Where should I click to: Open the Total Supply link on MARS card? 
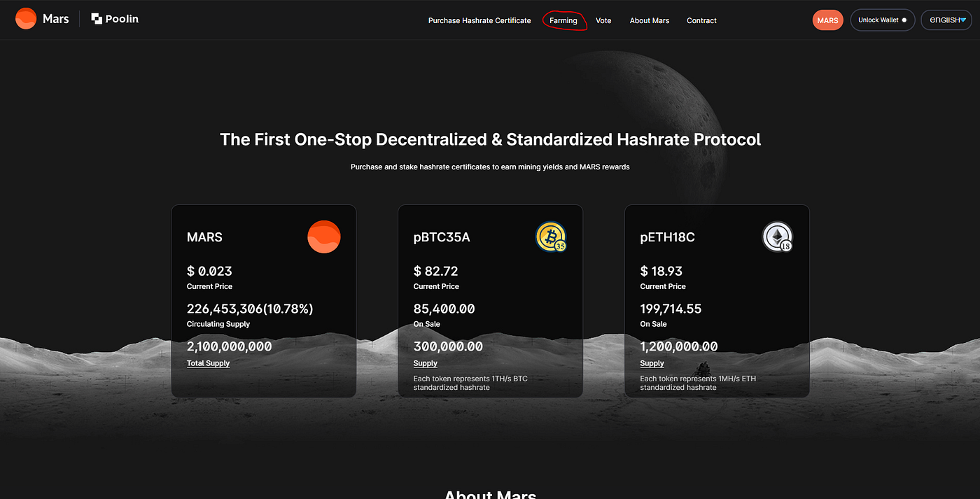[208, 363]
